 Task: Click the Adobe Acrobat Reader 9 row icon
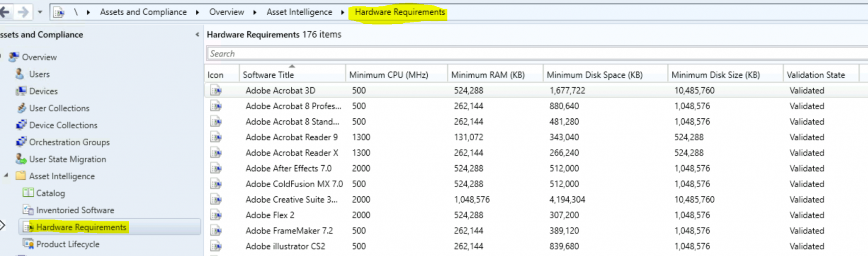[x=216, y=137]
